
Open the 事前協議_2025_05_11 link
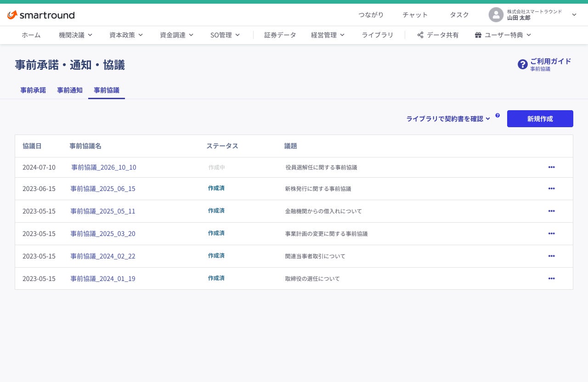pyautogui.click(x=103, y=211)
